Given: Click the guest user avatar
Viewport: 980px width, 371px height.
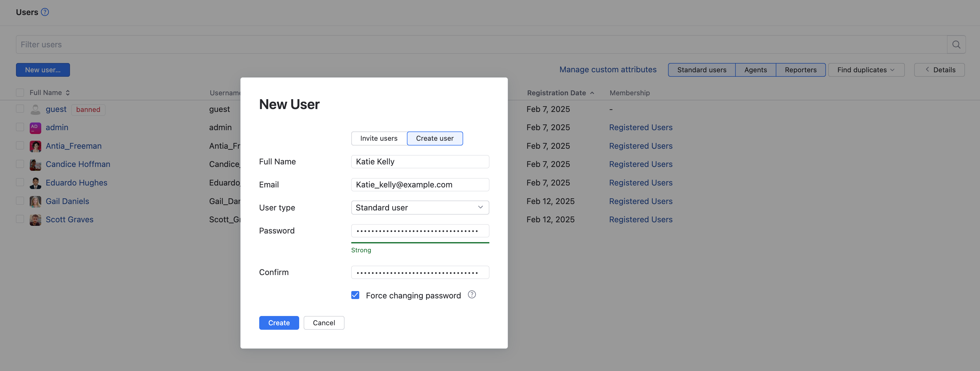Looking at the screenshot, I should click(x=35, y=109).
